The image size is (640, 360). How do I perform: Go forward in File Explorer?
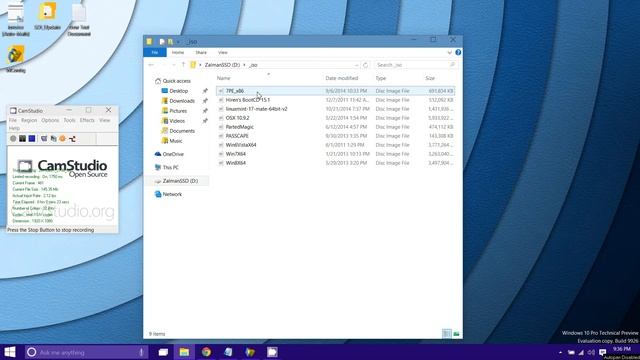click(164, 65)
